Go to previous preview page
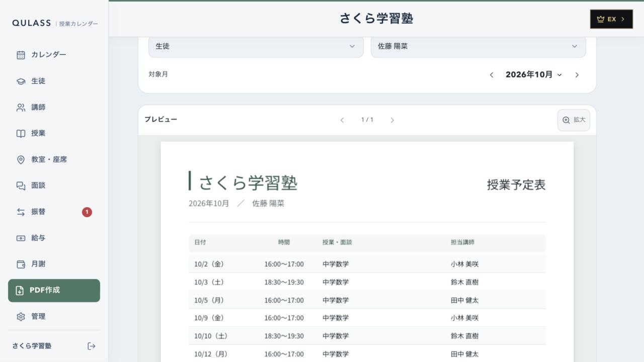Viewport: 644px width, 362px height. click(342, 120)
